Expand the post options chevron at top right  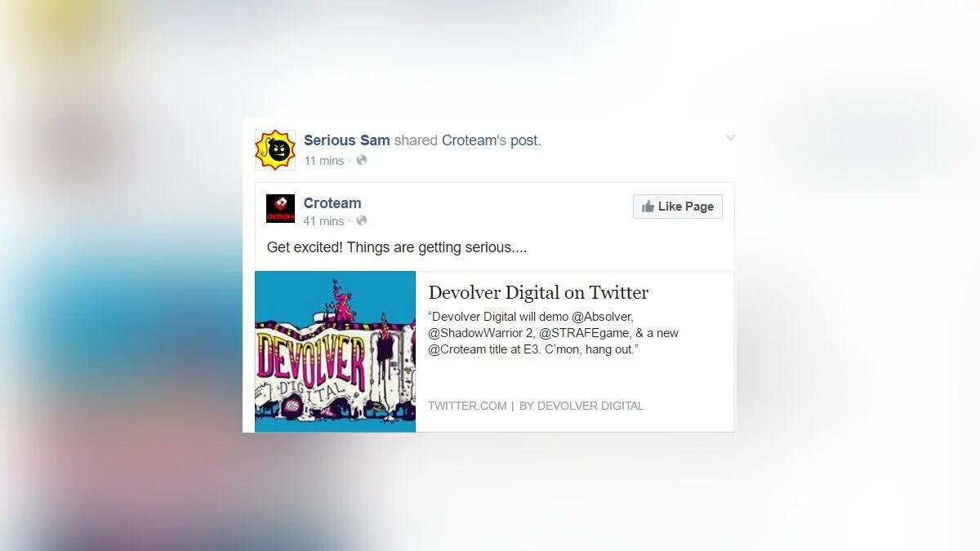coord(730,138)
